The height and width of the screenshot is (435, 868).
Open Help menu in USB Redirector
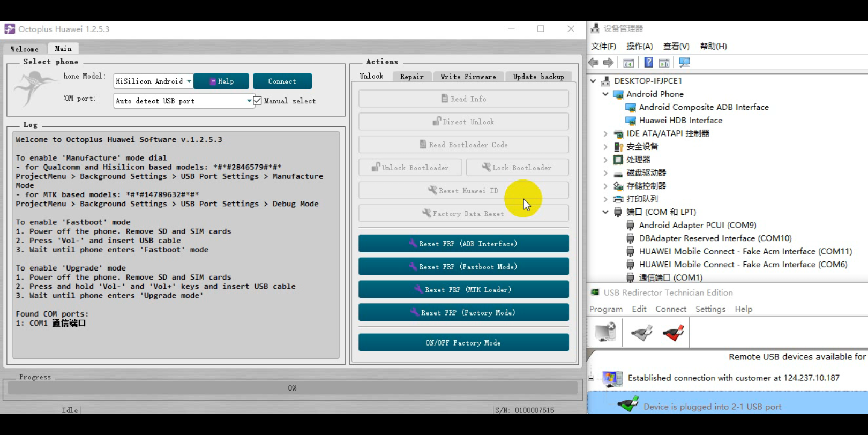(744, 309)
